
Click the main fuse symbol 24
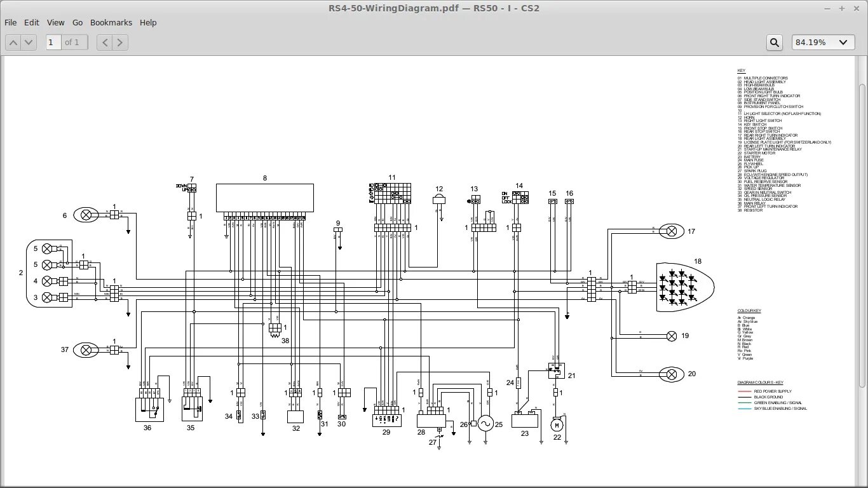519,383
